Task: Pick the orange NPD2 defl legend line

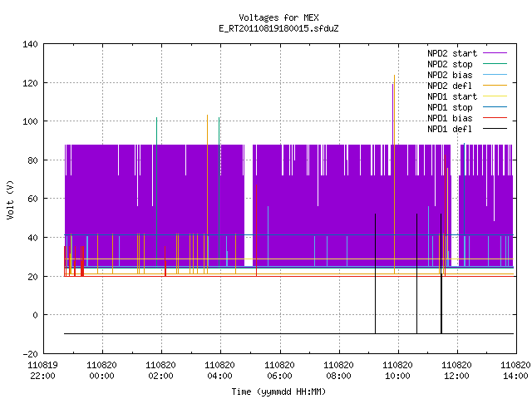Action: tap(495, 85)
